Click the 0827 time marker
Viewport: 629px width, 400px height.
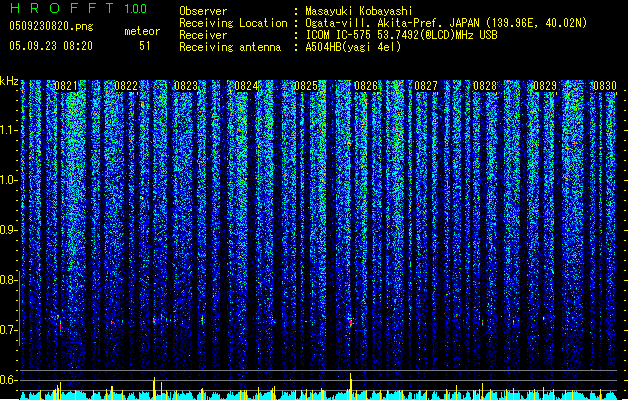[426, 86]
